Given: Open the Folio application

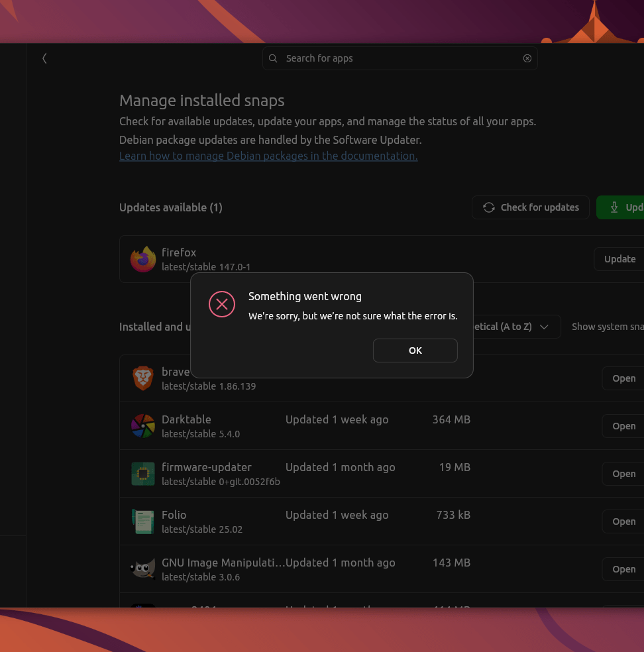Looking at the screenshot, I should point(623,521).
